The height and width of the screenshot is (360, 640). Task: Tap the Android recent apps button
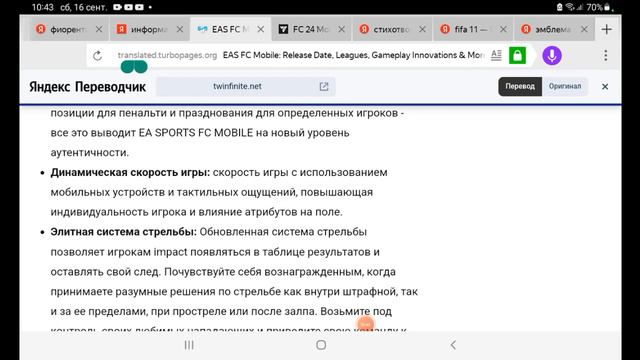point(189,345)
